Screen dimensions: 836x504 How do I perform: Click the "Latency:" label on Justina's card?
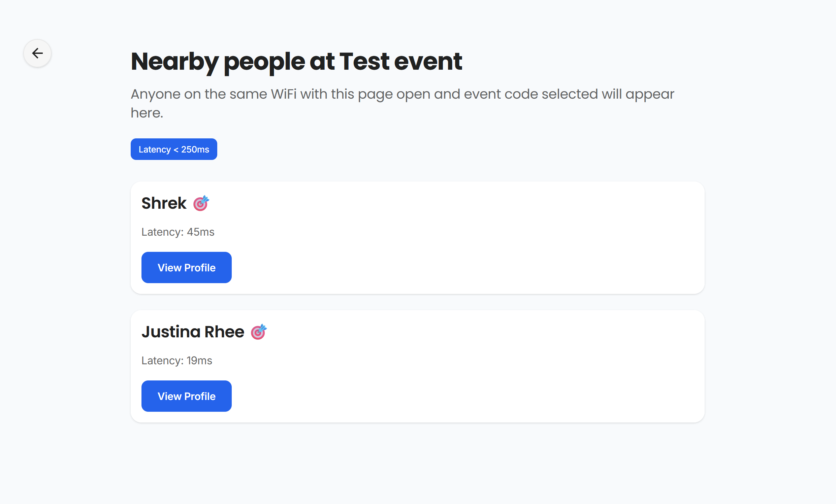tap(162, 361)
